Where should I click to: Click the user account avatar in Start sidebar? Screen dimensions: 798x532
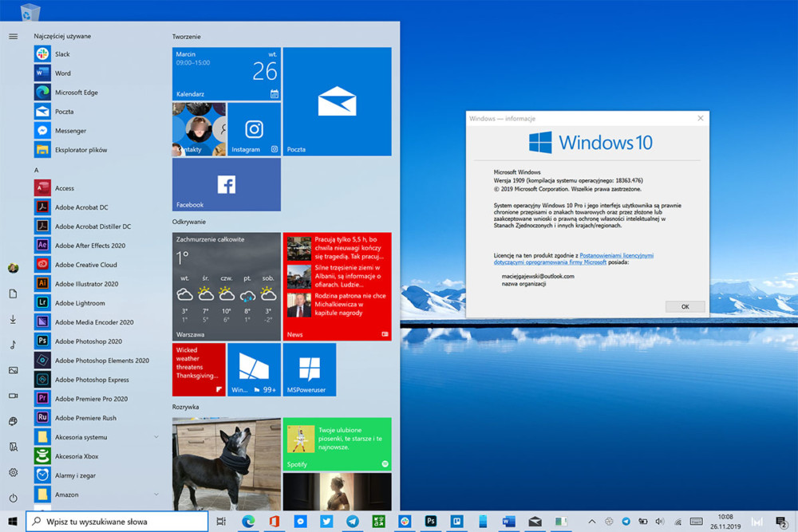14,268
